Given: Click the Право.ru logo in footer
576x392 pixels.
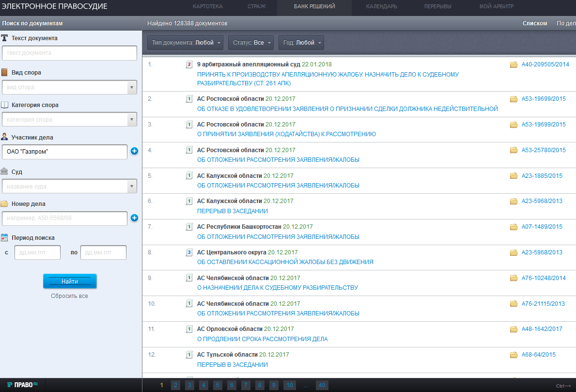Looking at the screenshot, I should 22,385.
